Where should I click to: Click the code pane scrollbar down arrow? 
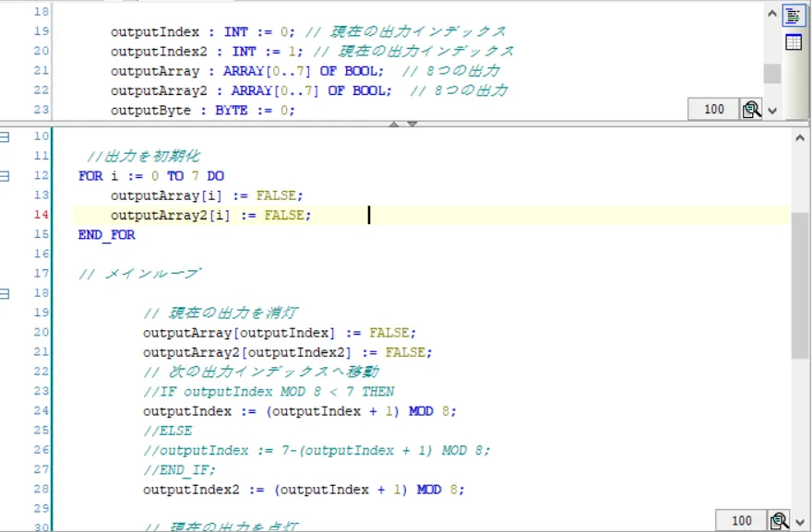(x=800, y=521)
